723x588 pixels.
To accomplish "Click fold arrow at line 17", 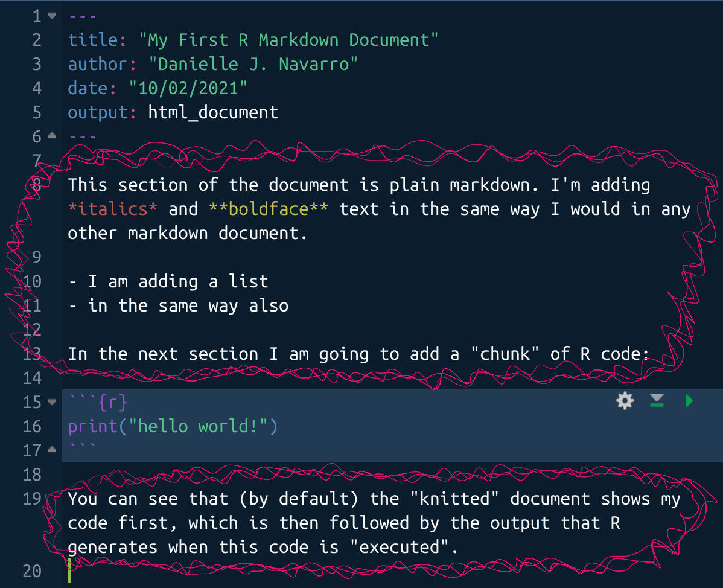I will [x=52, y=450].
